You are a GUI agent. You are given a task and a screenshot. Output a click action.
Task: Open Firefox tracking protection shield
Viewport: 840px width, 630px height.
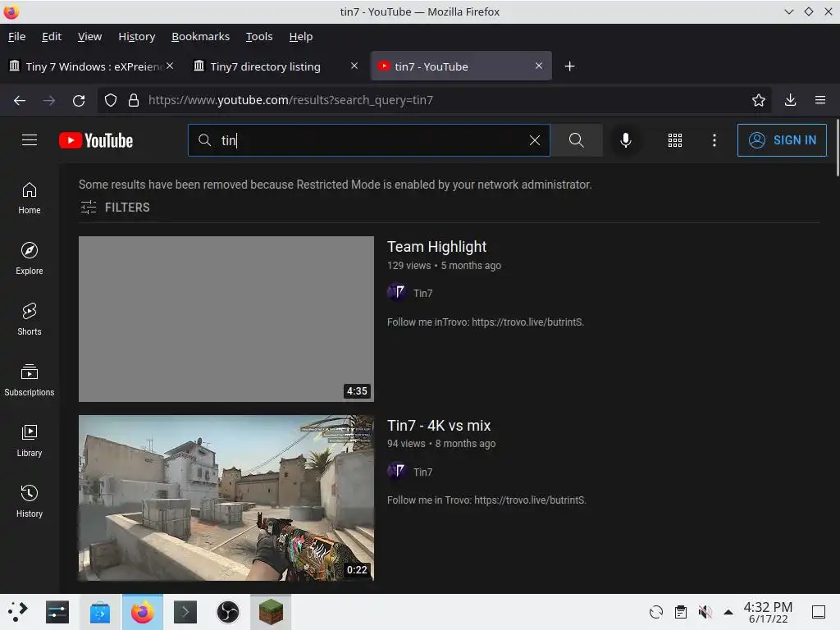[111, 100]
